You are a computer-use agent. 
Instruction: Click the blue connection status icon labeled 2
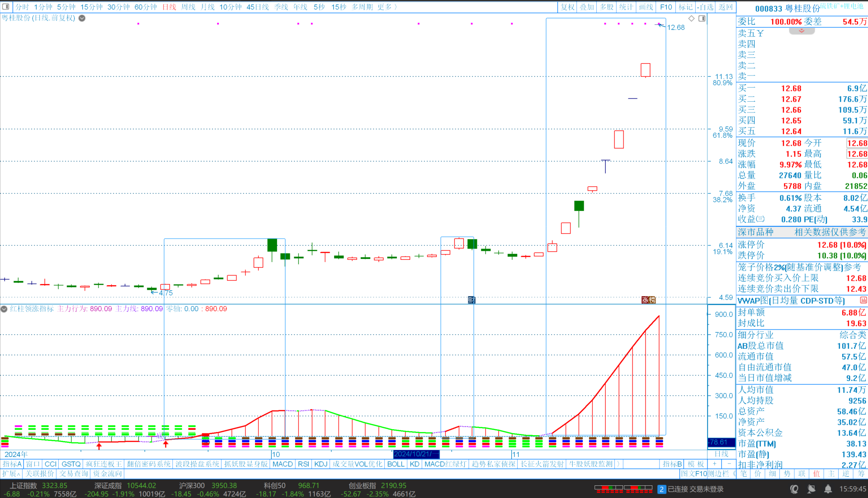click(661, 489)
